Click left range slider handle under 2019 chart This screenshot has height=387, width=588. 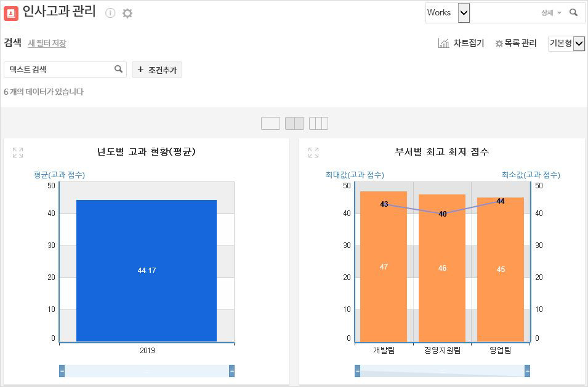(62, 370)
